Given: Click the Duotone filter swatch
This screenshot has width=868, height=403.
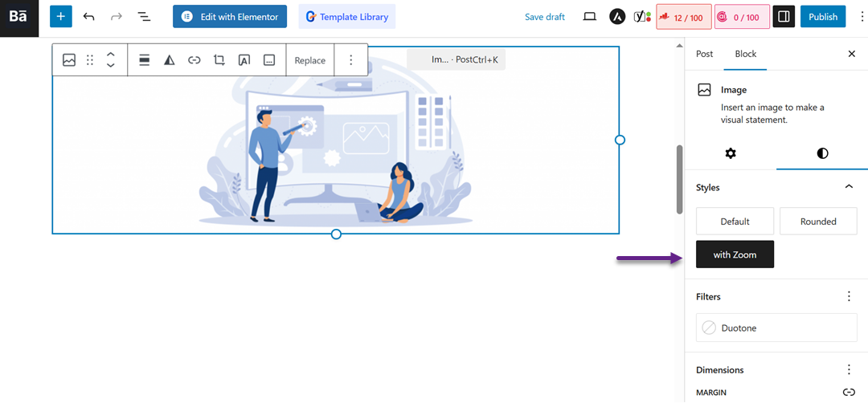Looking at the screenshot, I should pos(709,328).
